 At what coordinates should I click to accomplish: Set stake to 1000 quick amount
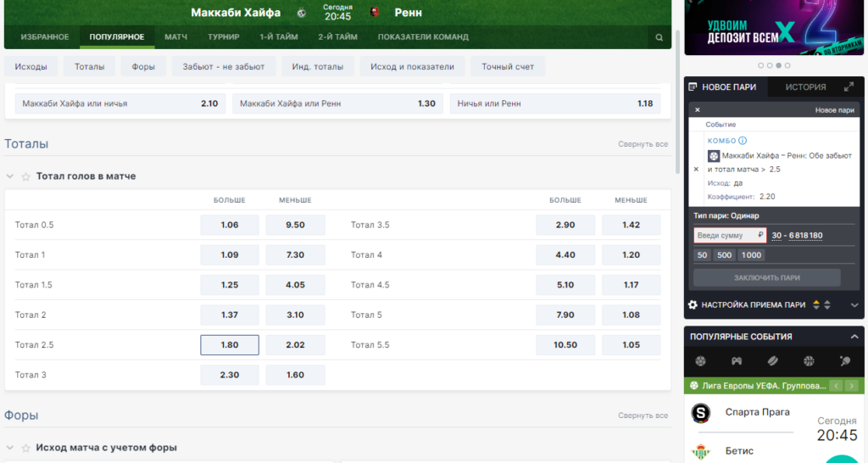click(751, 254)
